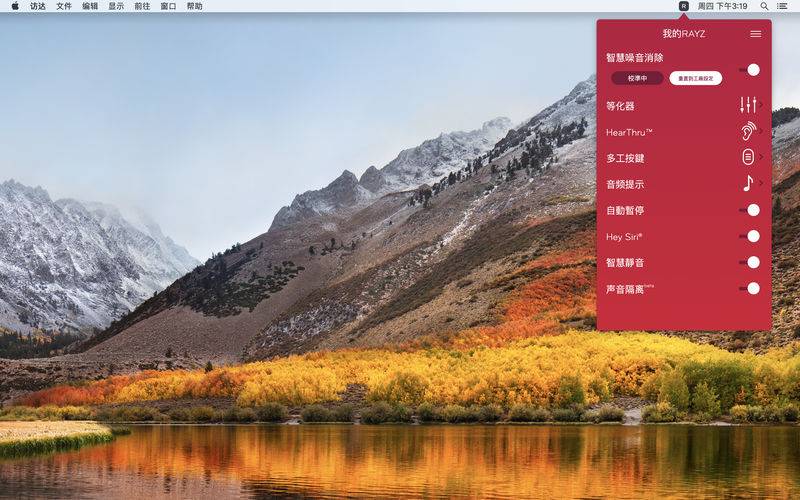Click the RAYZ icon in menu bar
Screen dimensions: 800x500
(x=684, y=6)
